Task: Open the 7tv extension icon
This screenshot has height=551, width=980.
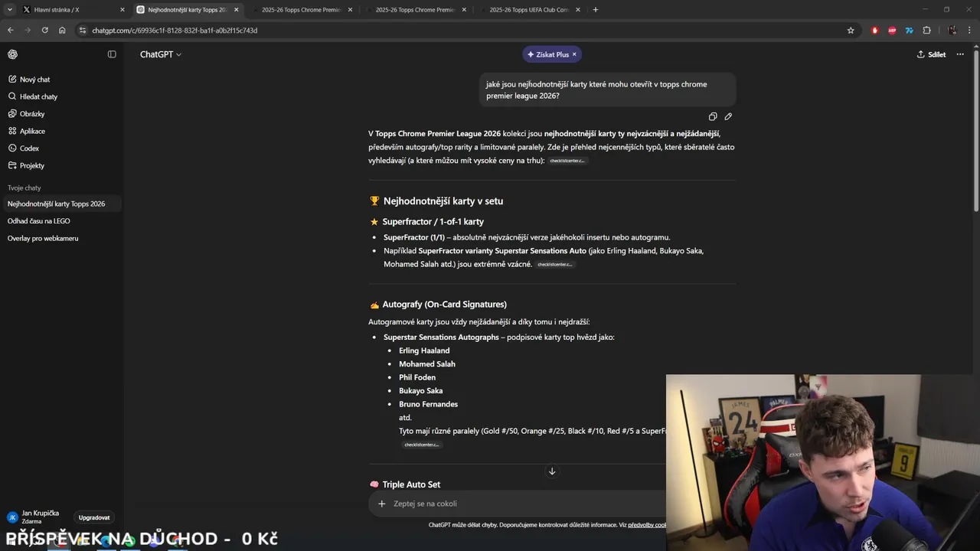Action: (910, 31)
